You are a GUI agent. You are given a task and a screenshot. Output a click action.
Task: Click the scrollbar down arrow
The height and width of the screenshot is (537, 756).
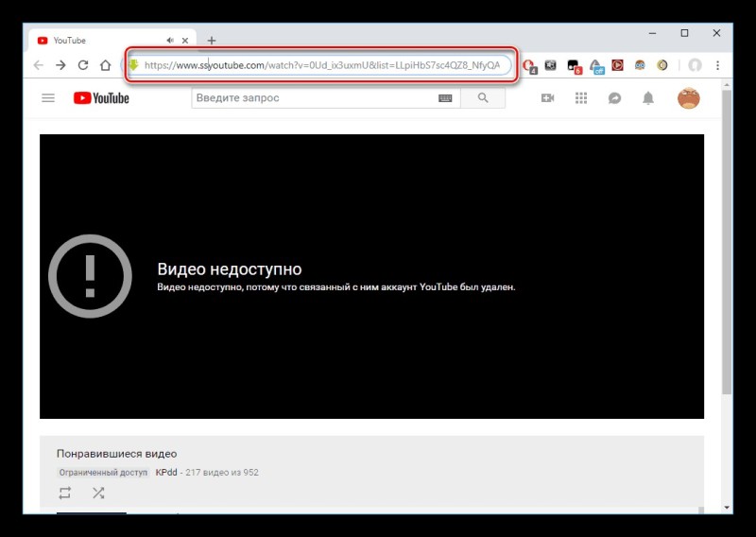(x=727, y=508)
